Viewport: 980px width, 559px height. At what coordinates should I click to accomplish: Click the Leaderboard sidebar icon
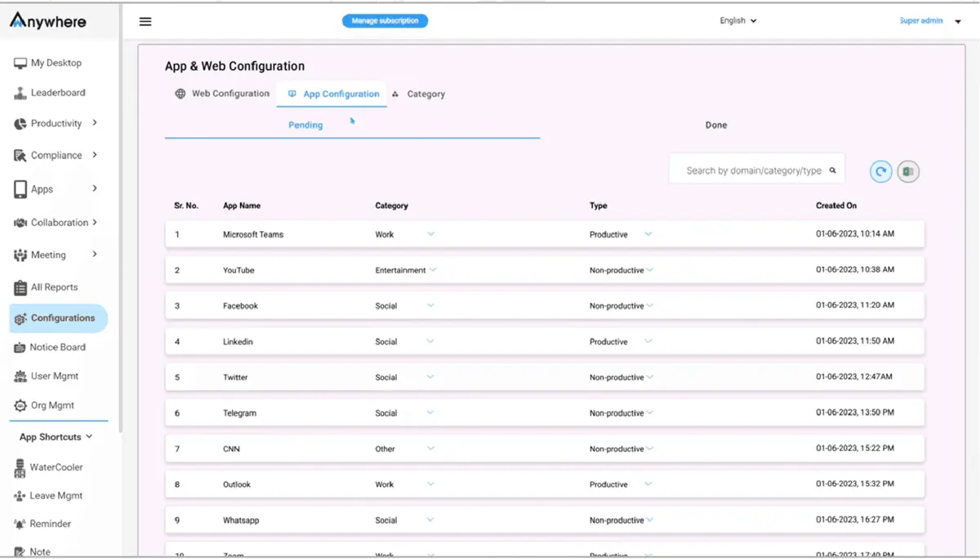[20, 93]
